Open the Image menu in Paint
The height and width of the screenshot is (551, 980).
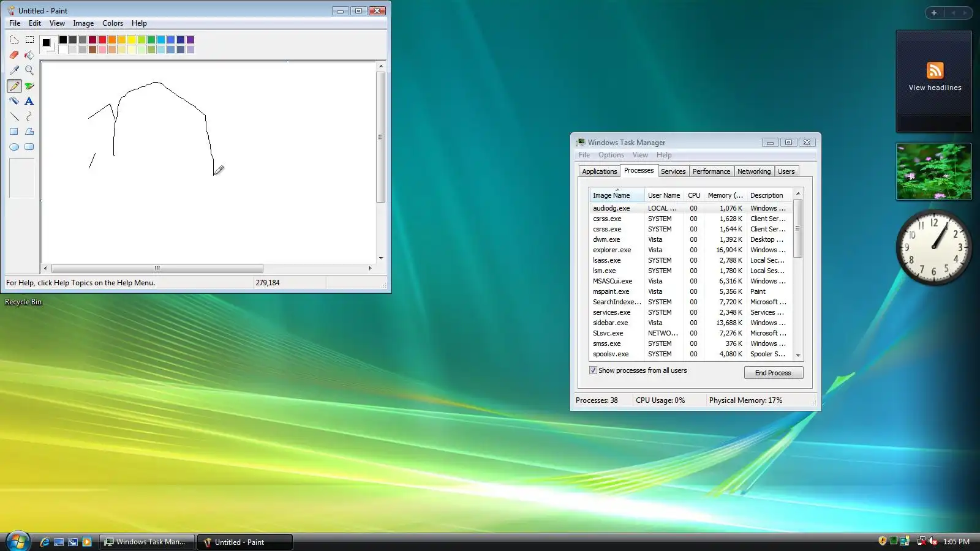83,23
